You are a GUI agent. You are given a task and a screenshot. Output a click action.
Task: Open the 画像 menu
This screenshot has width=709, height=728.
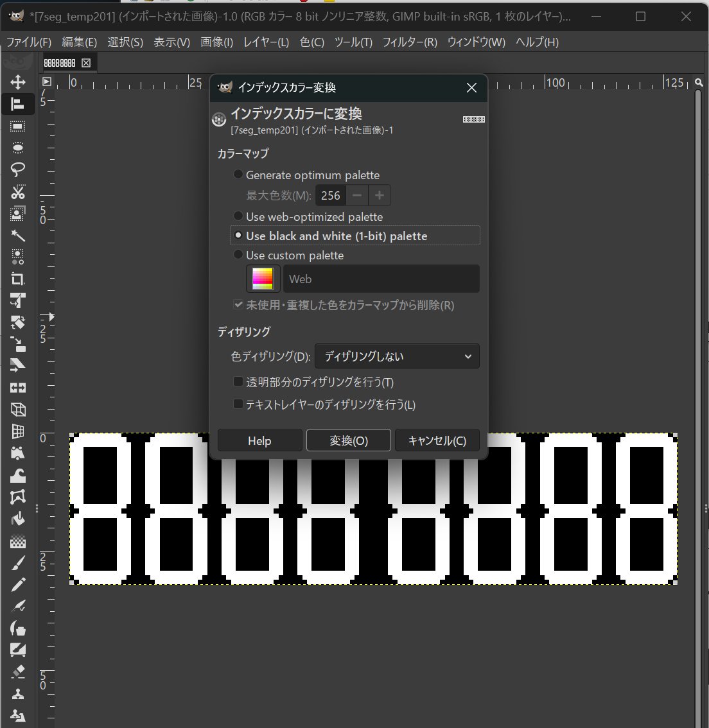coord(216,42)
